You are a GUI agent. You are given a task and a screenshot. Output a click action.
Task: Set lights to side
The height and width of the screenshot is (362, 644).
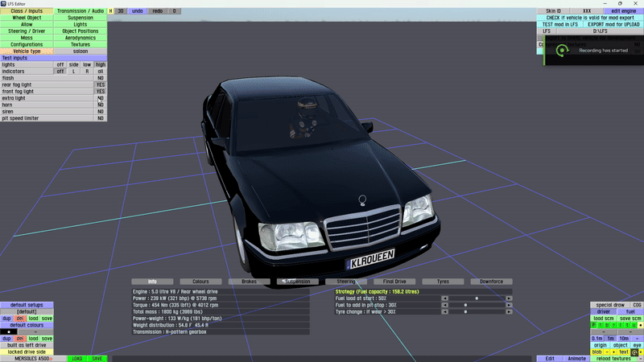click(x=74, y=64)
